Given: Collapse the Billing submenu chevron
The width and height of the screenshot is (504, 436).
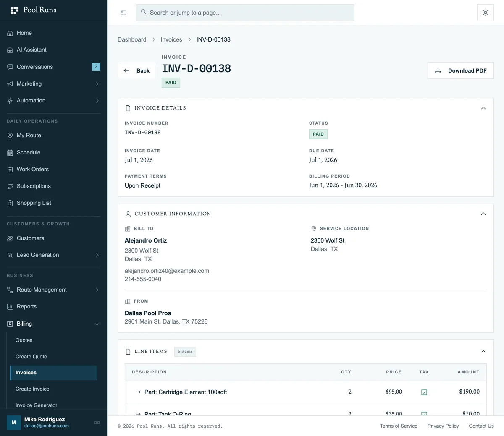Looking at the screenshot, I should pos(97,324).
